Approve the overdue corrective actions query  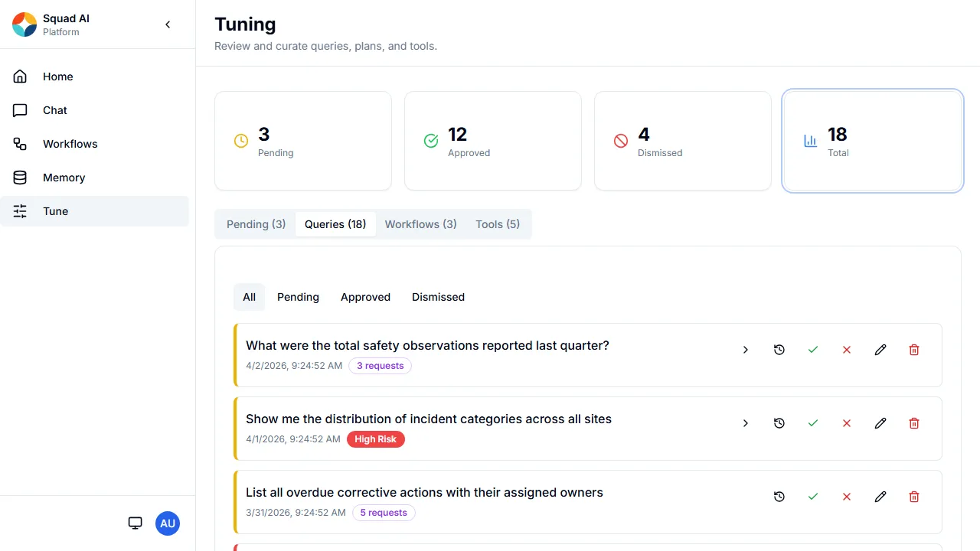pyautogui.click(x=813, y=497)
